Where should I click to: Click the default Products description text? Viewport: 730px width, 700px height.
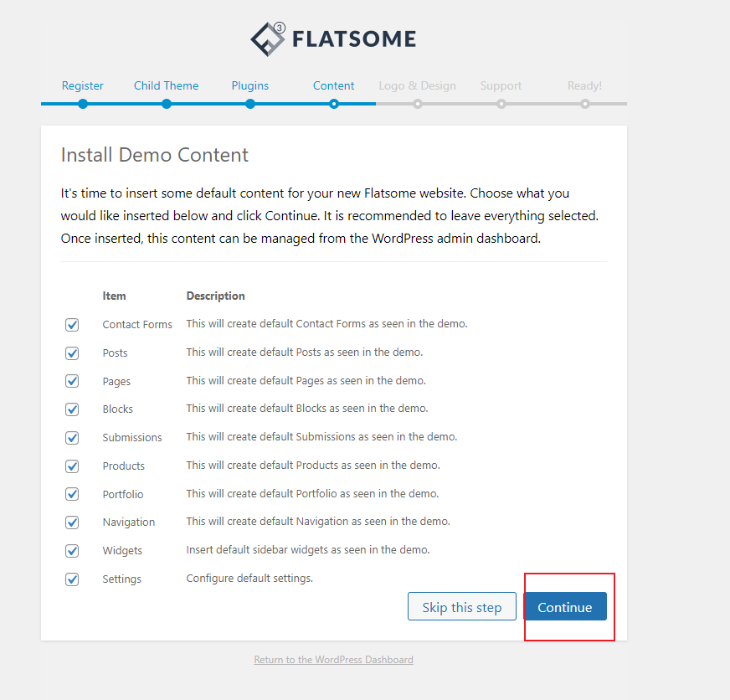coord(313,466)
